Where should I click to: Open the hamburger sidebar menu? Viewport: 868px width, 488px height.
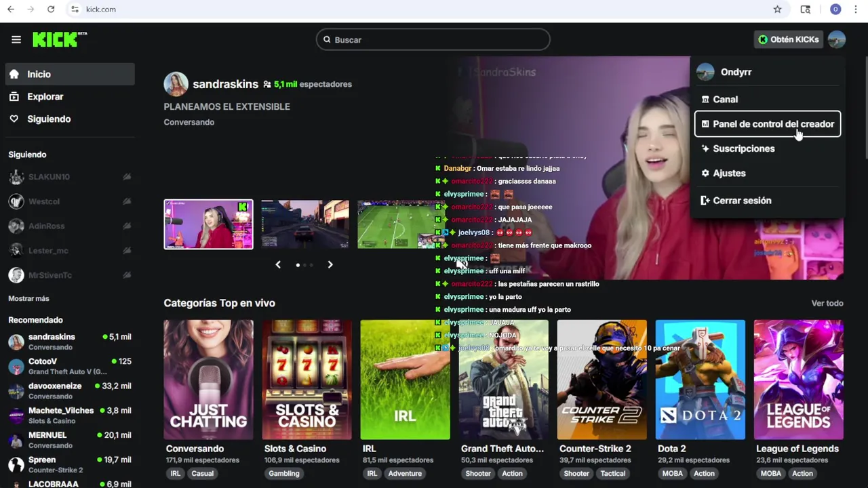[x=16, y=39]
